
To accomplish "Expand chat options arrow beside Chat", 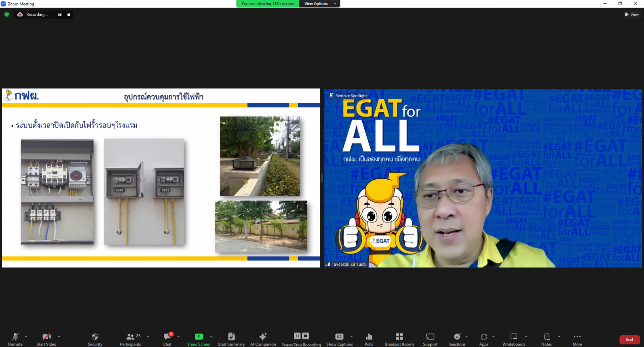I will pos(178,337).
